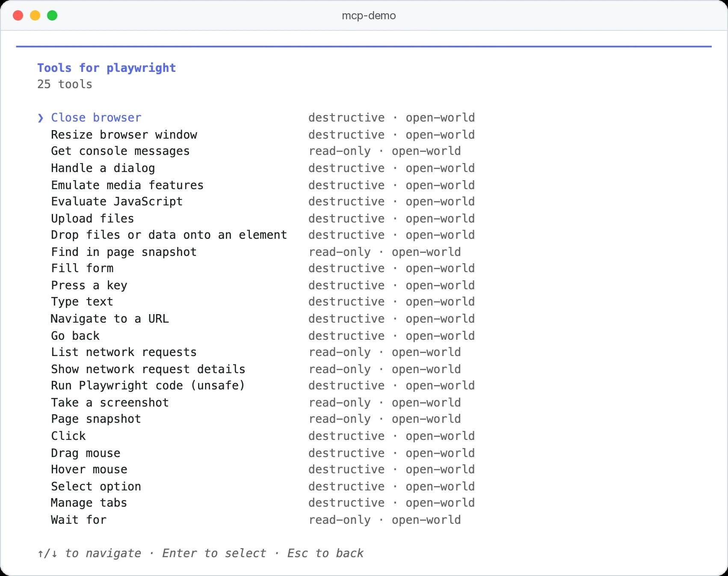Open Show network request details
The height and width of the screenshot is (576, 728).
(x=256, y=369)
